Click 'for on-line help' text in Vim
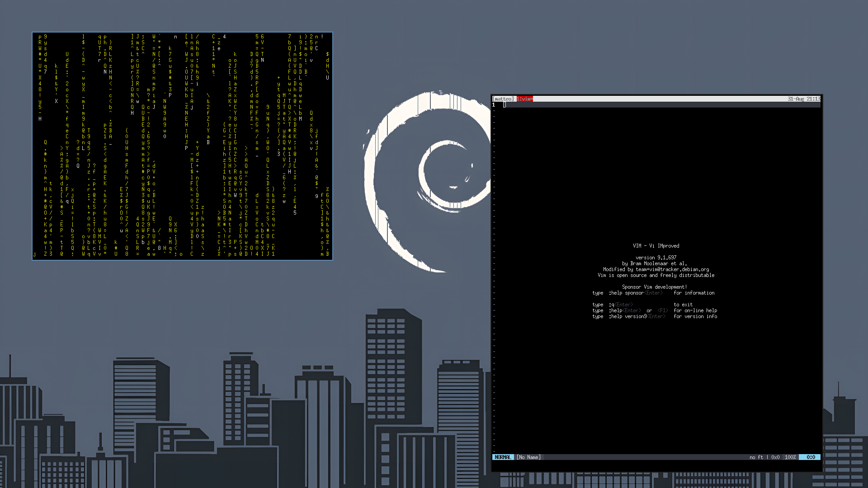The image size is (868, 488). click(695, 310)
